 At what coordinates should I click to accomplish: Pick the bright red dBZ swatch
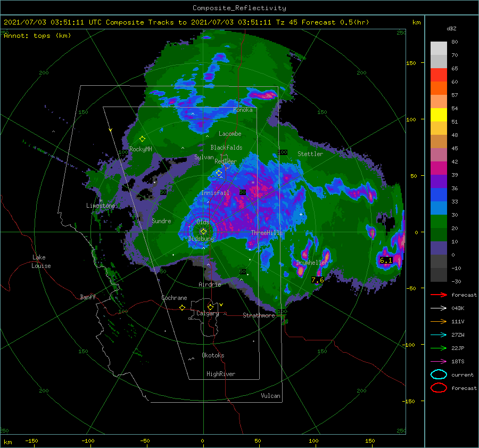[439, 75]
